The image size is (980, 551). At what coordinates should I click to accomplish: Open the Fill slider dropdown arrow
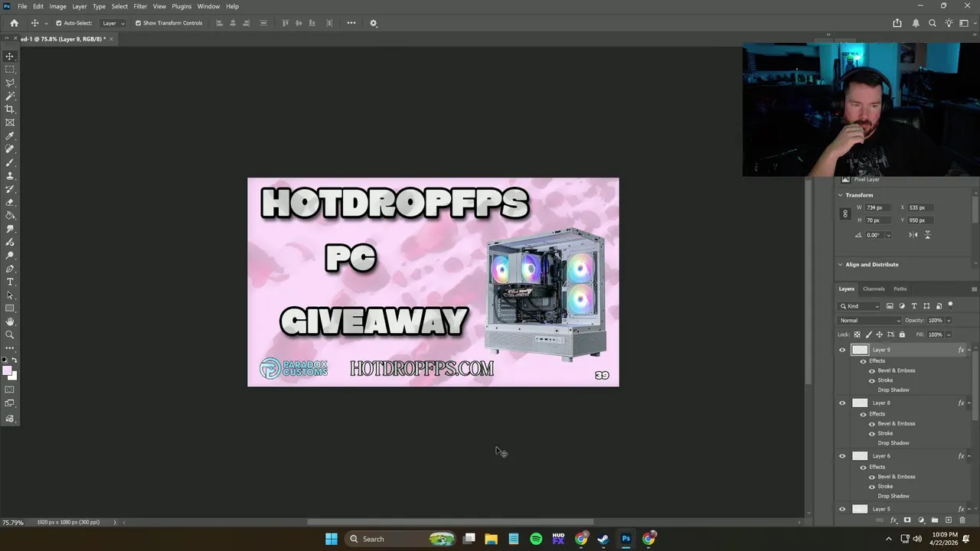[x=948, y=334]
